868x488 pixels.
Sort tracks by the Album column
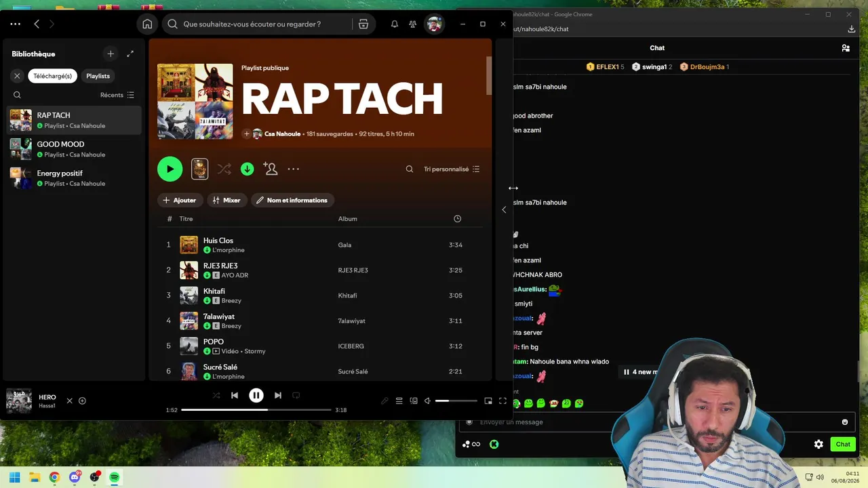[x=348, y=219]
